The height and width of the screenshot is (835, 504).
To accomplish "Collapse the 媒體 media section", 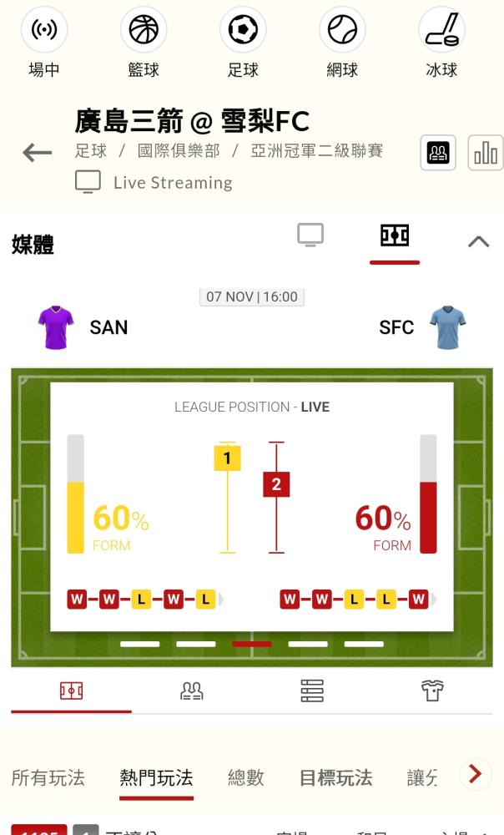I will pos(478,242).
